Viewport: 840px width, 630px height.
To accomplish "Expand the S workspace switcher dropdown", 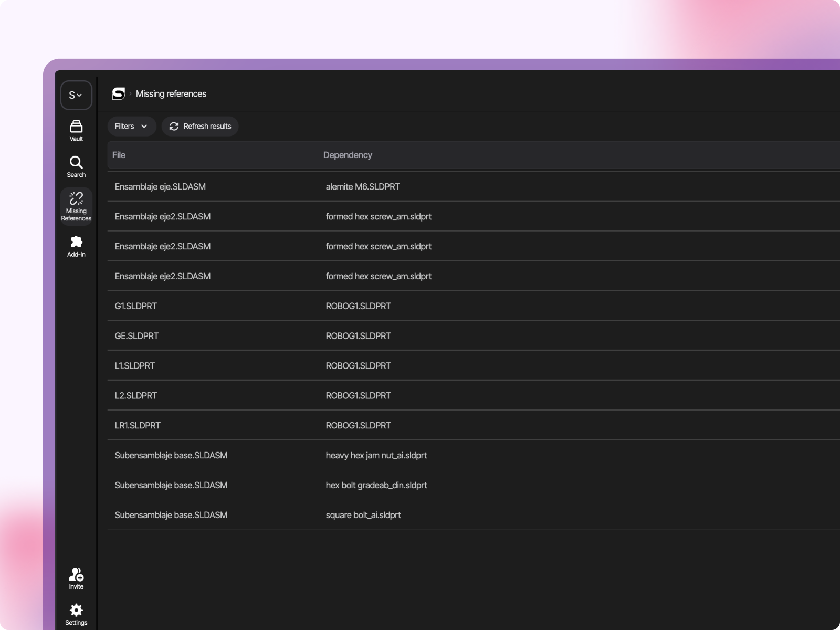I will pos(76,95).
